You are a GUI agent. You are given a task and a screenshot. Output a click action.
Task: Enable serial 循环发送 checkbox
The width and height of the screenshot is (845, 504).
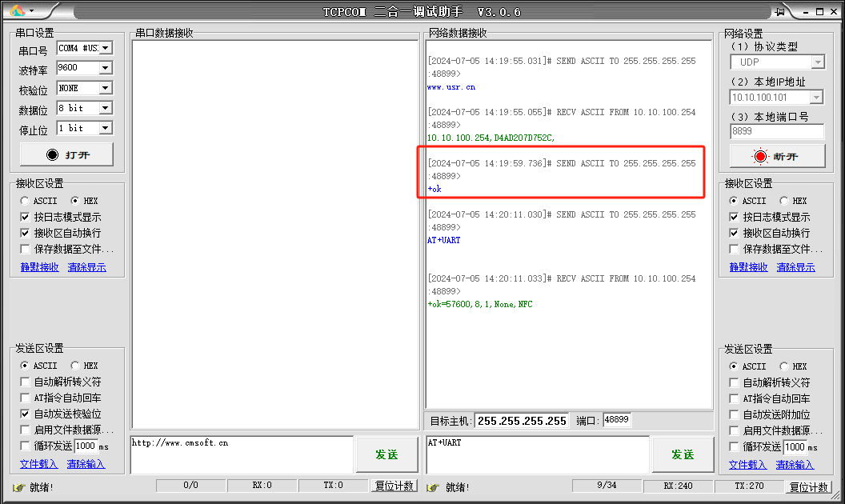point(25,446)
